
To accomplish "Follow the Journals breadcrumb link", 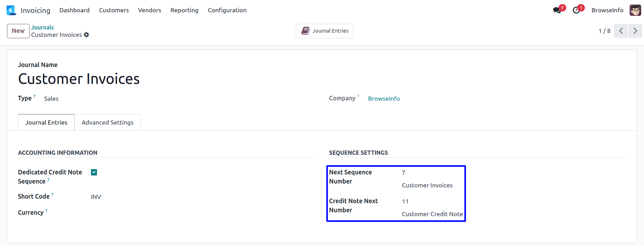I will 43,27.
